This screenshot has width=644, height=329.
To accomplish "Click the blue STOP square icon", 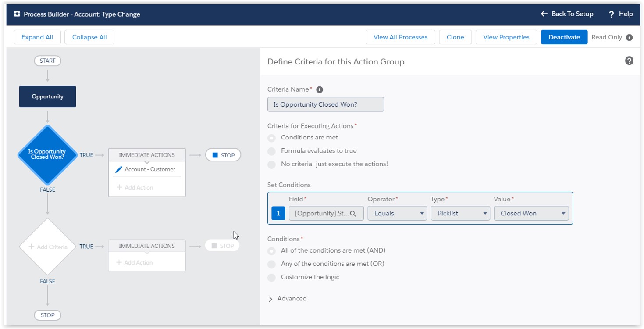I will click(x=215, y=155).
